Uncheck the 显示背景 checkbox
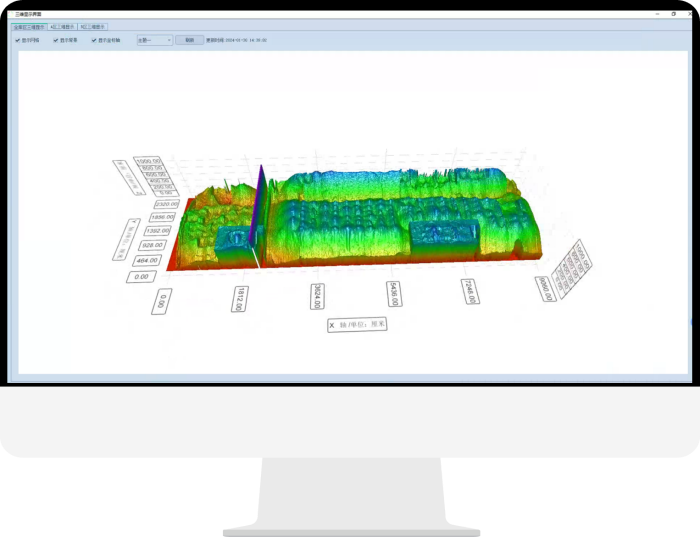 point(56,40)
